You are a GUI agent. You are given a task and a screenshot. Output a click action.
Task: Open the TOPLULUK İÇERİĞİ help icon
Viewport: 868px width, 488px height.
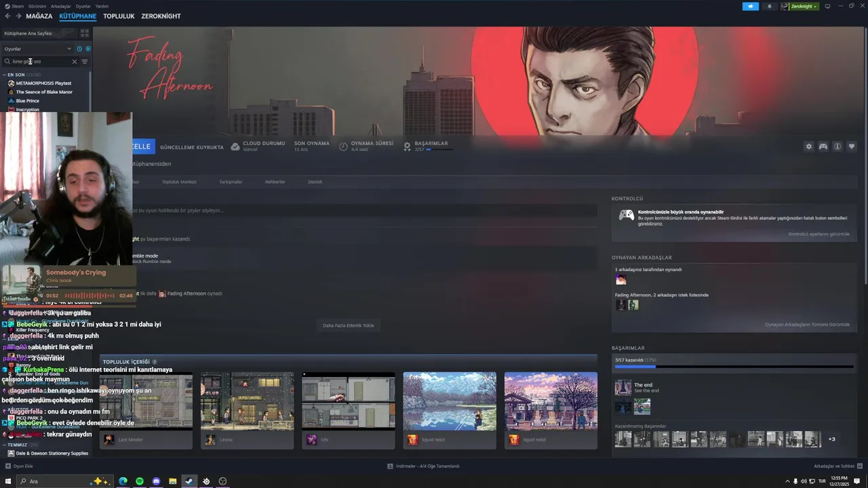coord(155,362)
